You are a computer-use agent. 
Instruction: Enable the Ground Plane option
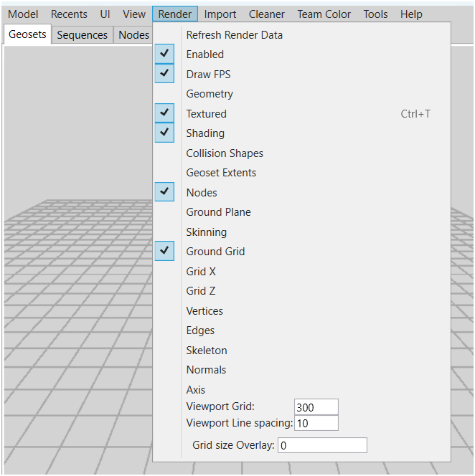301,212
